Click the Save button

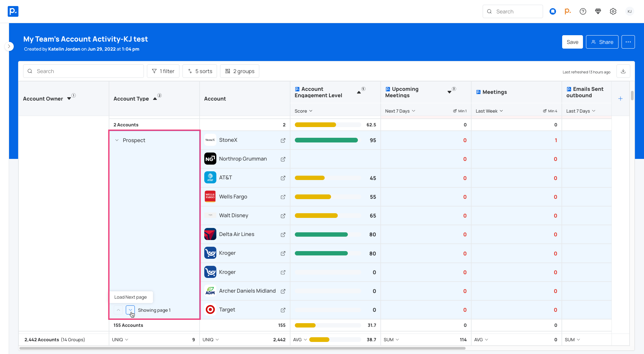click(x=572, y=42)
